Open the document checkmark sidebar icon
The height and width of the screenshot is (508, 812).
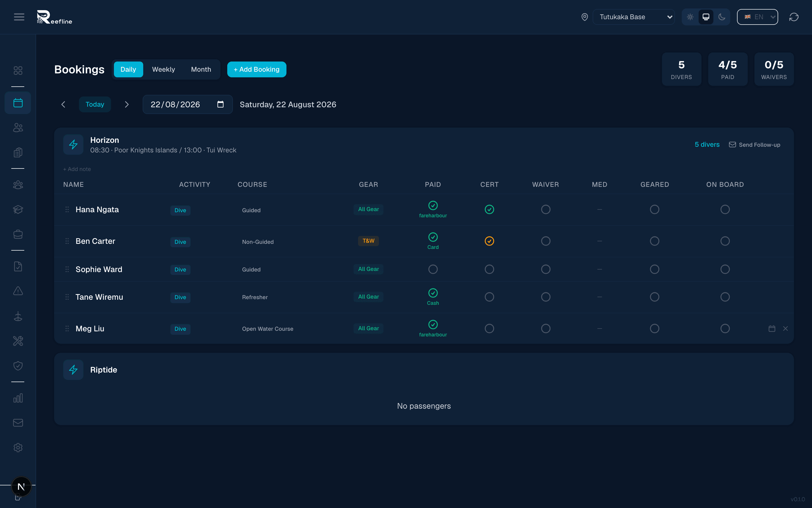point(18,266)
